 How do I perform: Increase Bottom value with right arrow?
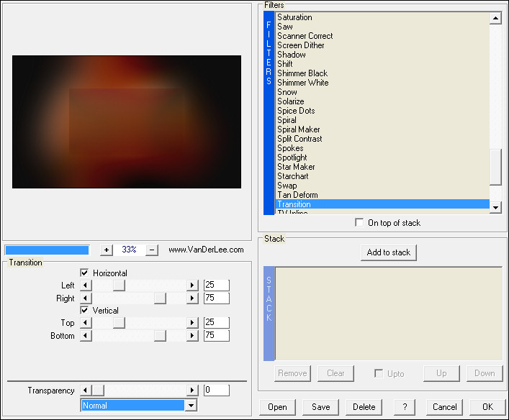pyautogui.click(x=192, y=335)
